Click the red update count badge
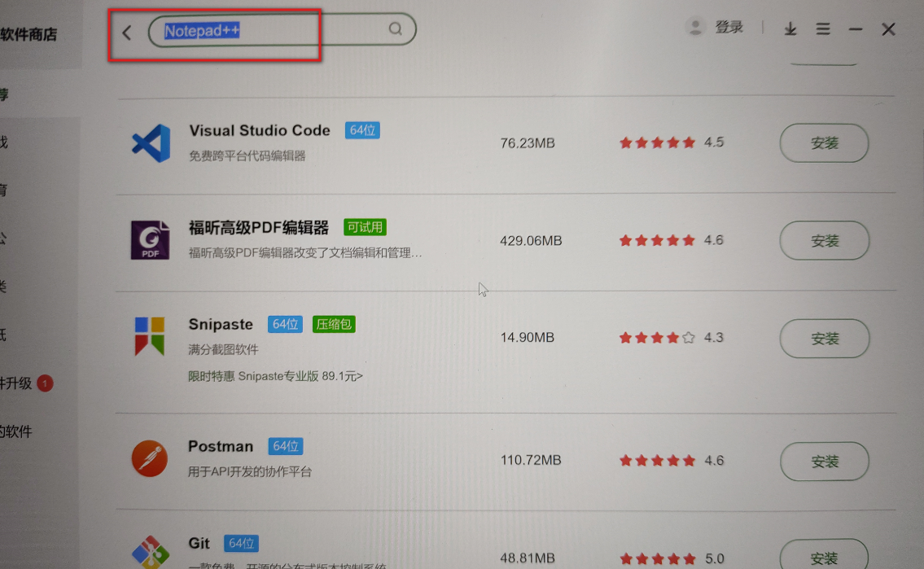The width and height of the screenshot is (924, 569). tap(45, 383)
